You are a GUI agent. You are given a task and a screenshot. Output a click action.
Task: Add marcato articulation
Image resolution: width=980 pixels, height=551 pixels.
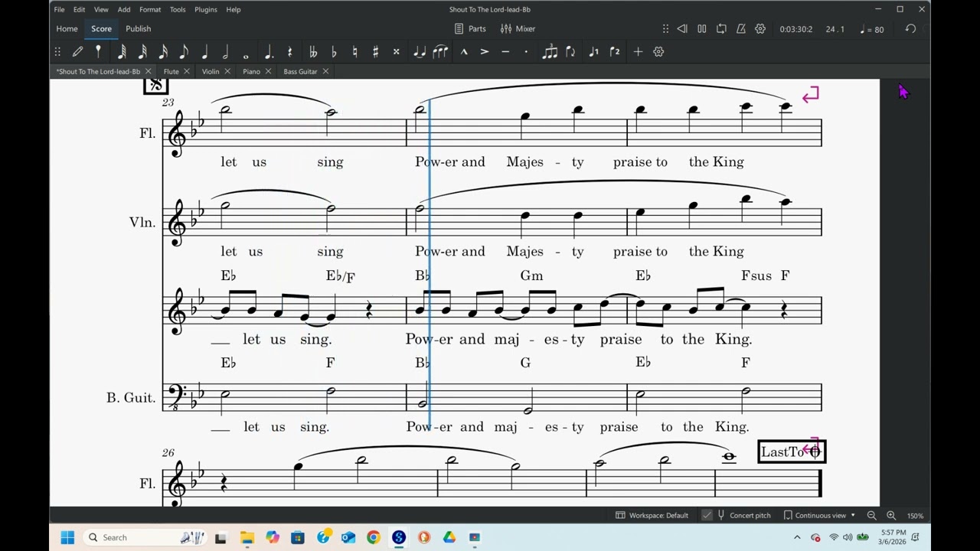click(464, 51)
